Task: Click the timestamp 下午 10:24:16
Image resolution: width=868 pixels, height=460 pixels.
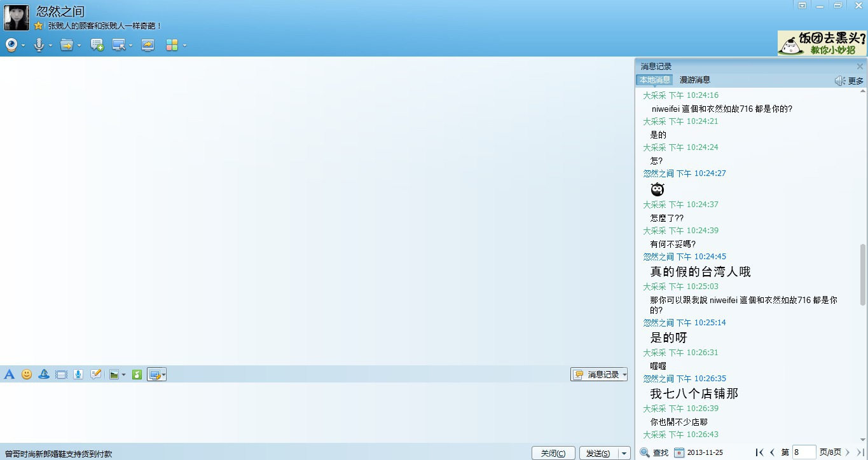Action: [x=693, y=95]
